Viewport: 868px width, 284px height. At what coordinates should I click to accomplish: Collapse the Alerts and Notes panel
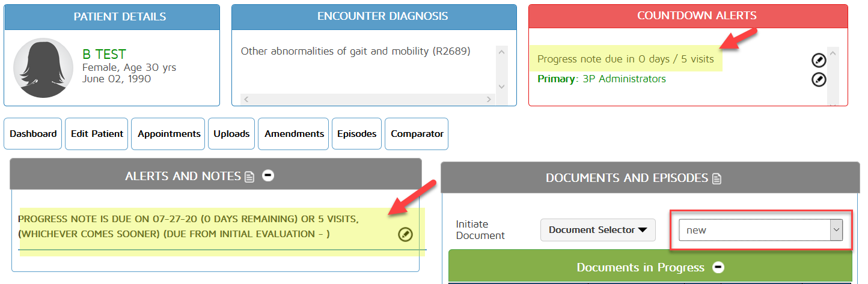(x=268, y=176)
